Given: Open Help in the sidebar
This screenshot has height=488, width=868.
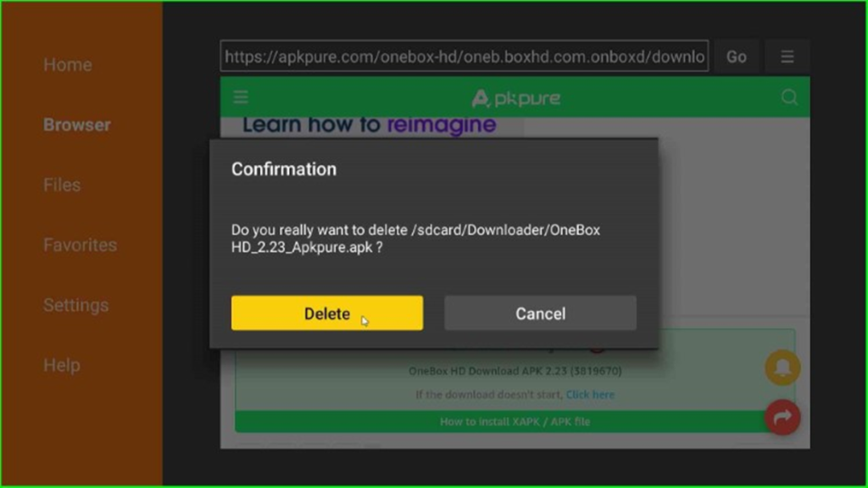Looking at the screenshot, I should coord(62,365).
